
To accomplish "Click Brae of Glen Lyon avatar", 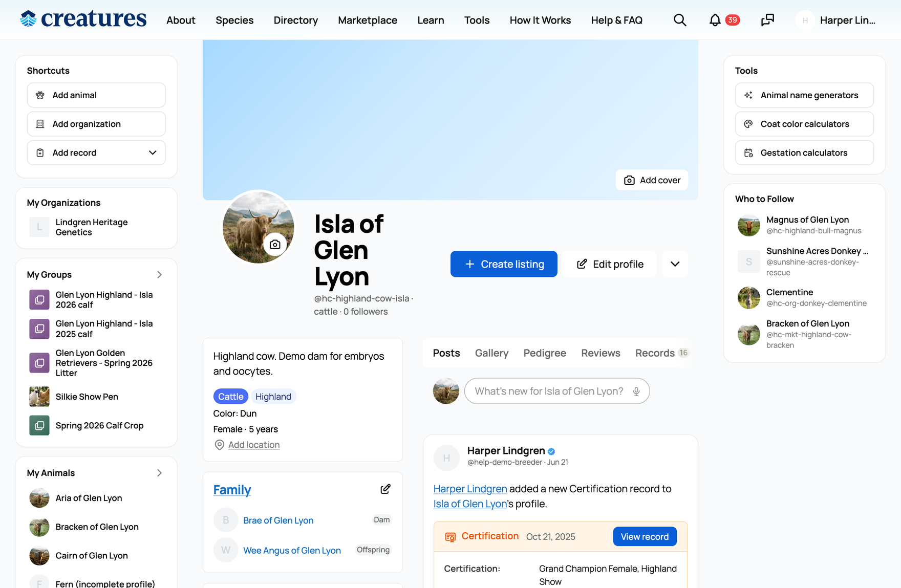I will pos(226,520).
